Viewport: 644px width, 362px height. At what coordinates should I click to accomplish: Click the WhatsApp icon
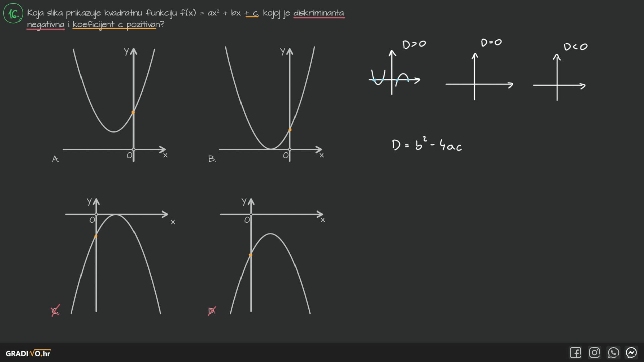coord(613,353)
